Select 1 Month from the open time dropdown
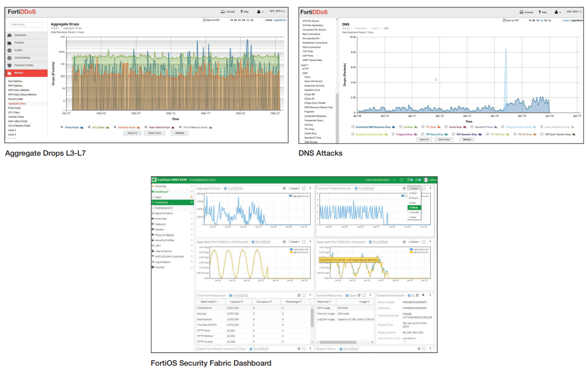This screenshot has width=588, height=370. pos(414,212)
